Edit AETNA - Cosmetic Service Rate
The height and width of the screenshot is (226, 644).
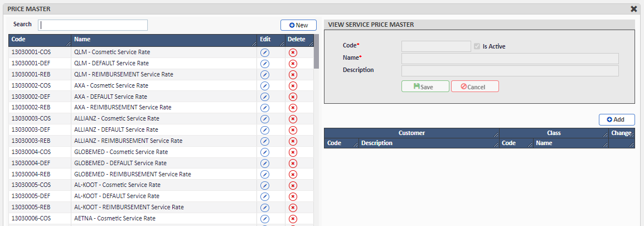pyautogui.click(x=265, y=219)
